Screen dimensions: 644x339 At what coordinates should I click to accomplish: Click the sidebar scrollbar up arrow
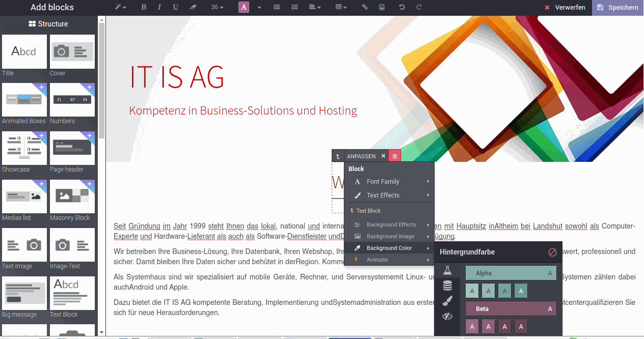(102, 20)
